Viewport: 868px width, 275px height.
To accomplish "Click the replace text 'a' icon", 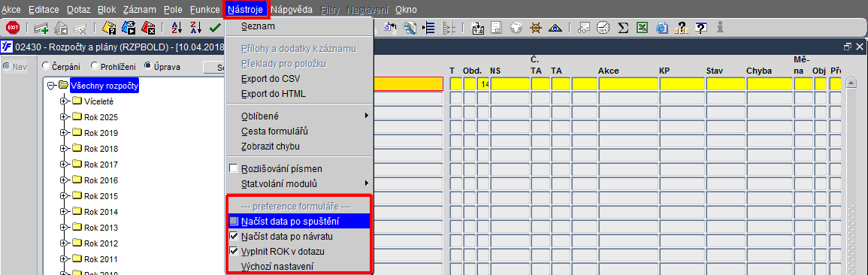I will tap(390, 27).
